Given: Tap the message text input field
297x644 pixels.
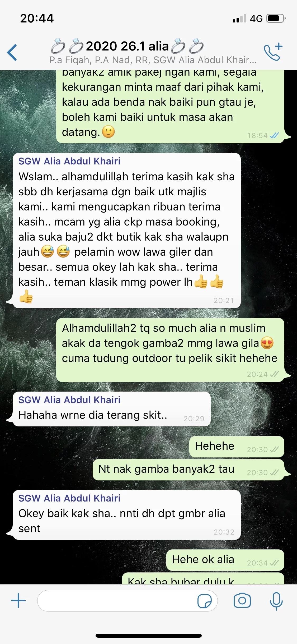Looking at the screenshot, I should pos(127,601).
